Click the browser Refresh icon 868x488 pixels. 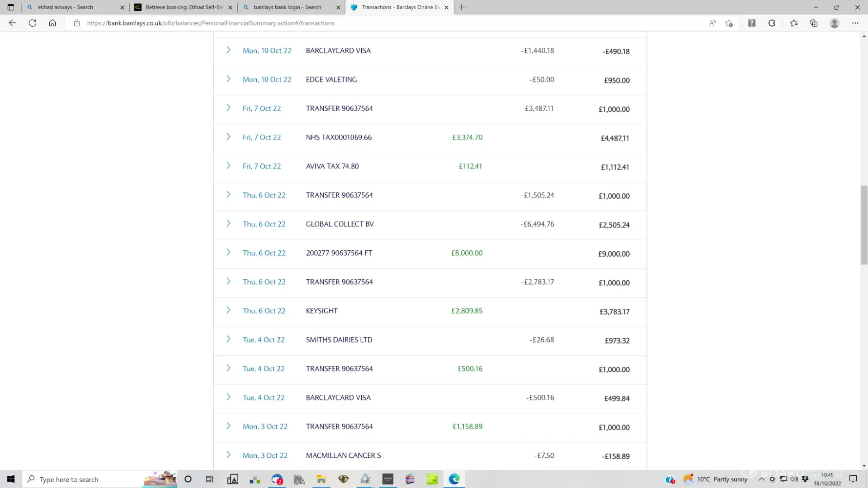(32, 23)
